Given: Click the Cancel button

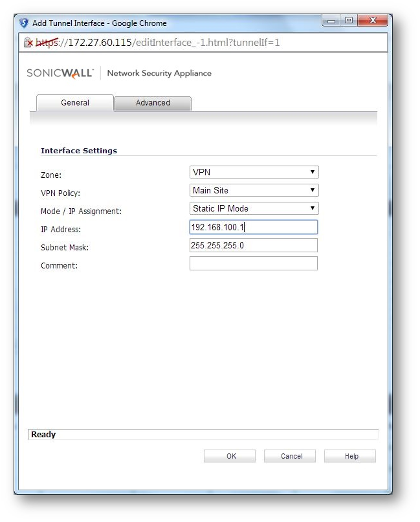Looking at the screenshot, I should pos(290,456).
